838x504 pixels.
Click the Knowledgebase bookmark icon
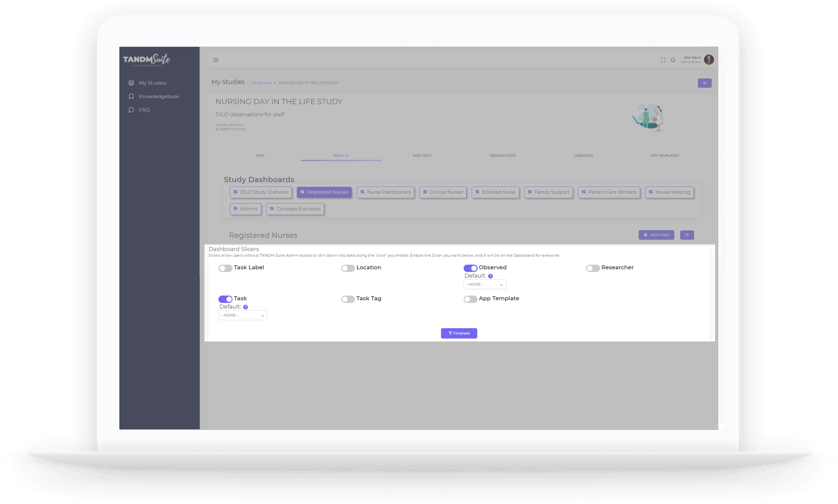tap(131, 97)
